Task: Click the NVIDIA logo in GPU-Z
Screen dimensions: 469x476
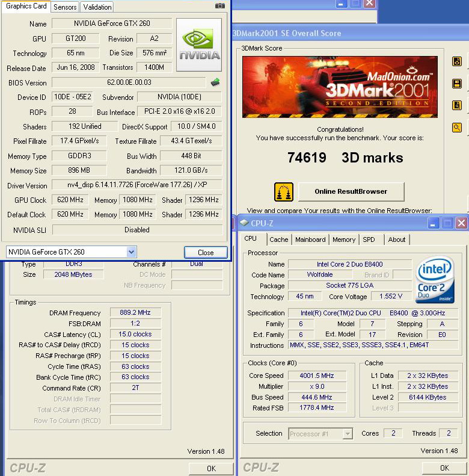Action: click(199, 45)
